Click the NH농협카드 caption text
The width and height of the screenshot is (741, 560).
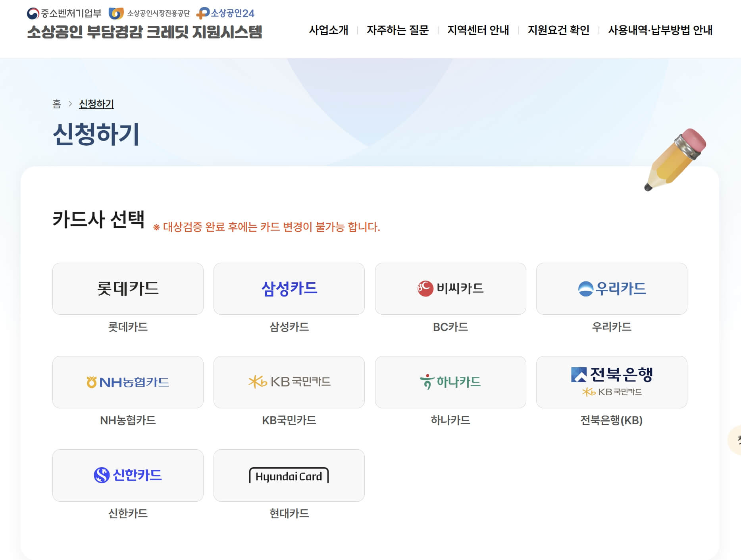click(128, 420)
